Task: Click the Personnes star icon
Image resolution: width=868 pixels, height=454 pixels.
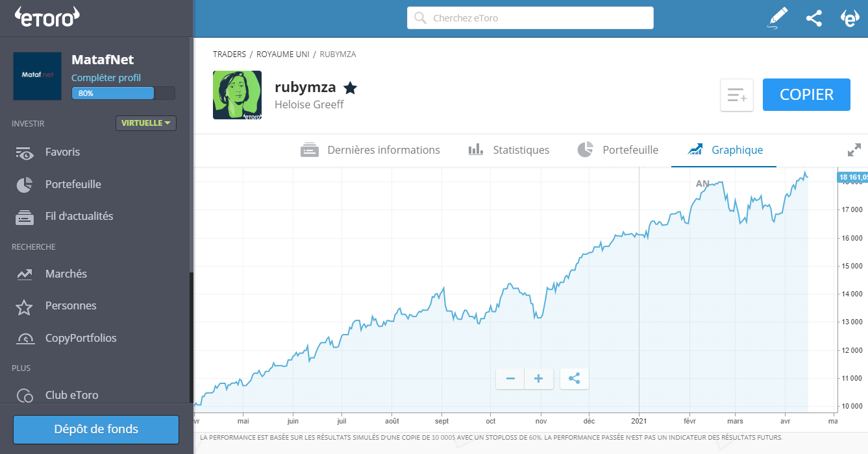Action: coord(24,307)
